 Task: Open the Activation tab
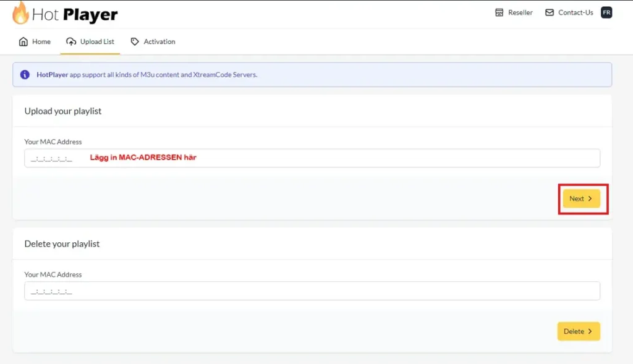(159, 42)
